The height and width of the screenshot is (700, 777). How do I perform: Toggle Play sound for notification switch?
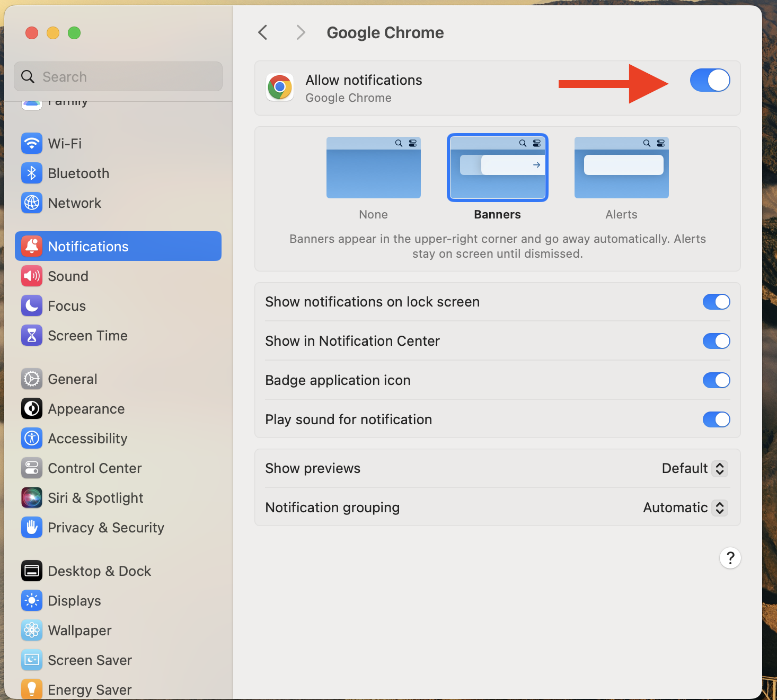tap(717, 419)
